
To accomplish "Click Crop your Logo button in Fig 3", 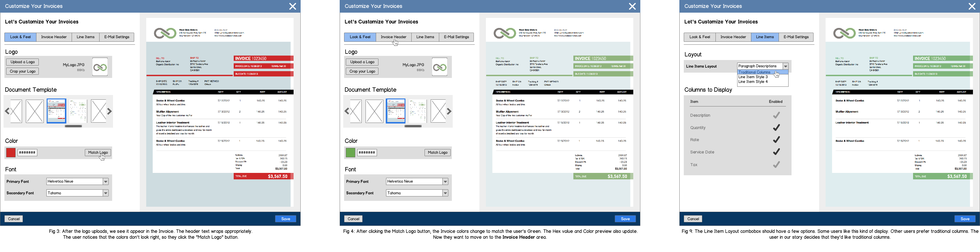I will coord(22,71).
